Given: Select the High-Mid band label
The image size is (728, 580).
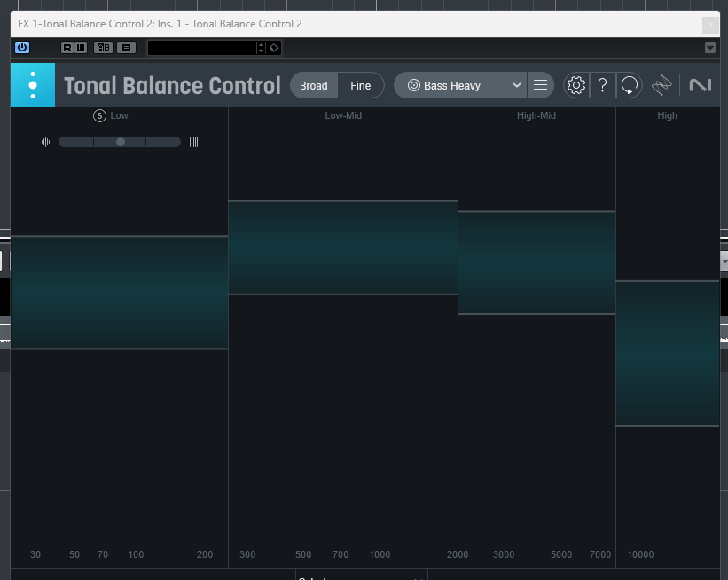Looking at the screenshot, I should [x=536, y=115].
